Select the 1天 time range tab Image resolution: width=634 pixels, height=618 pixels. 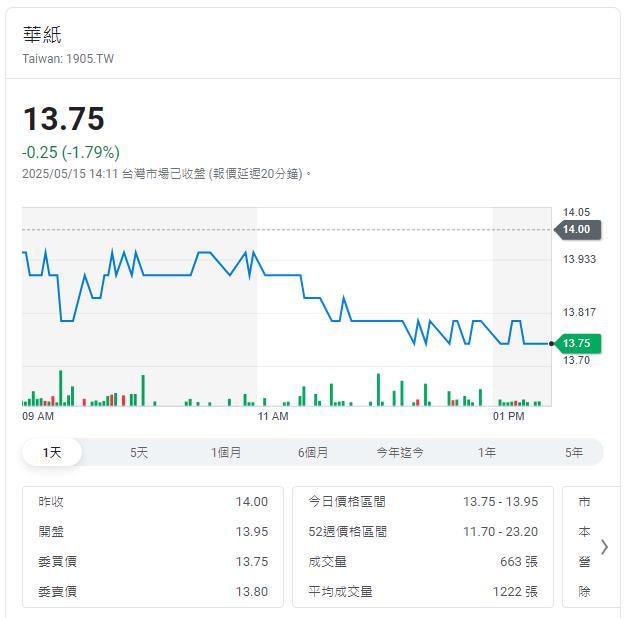[x=52, y=452]
